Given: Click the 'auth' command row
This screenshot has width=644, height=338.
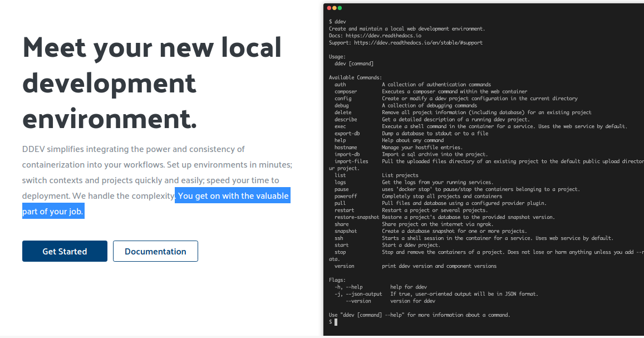Looking at the screenshot, I should tap(413, 84).
